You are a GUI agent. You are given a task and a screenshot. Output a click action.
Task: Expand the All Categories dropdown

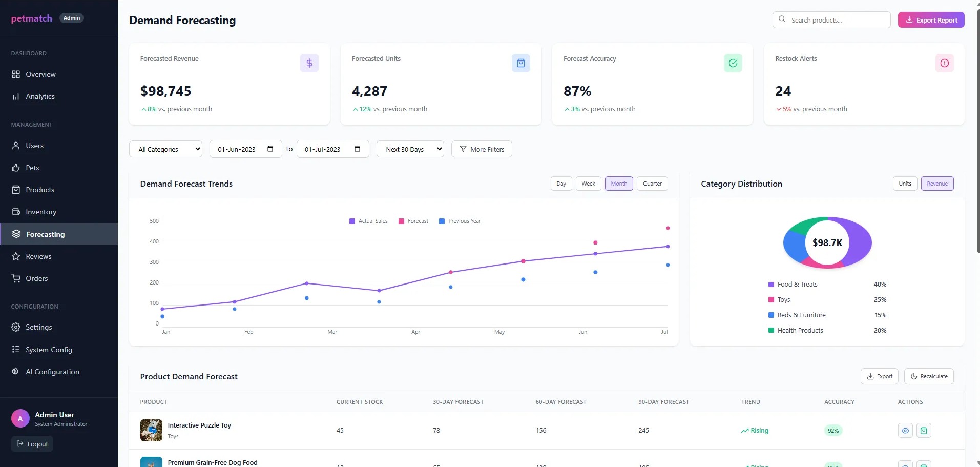pyautogui.click(x=165, y=149)
